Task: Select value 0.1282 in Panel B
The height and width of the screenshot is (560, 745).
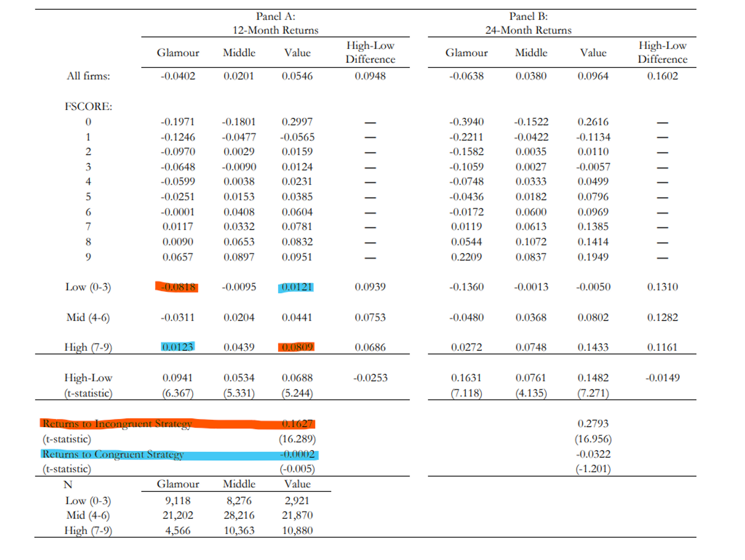Action: 662,317
